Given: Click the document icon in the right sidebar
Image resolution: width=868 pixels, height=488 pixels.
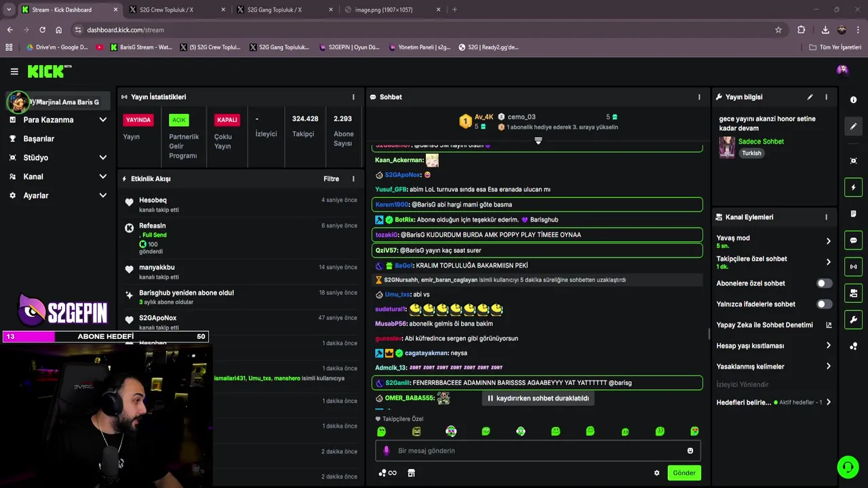Looking at the screenshot, I should 853,213.
